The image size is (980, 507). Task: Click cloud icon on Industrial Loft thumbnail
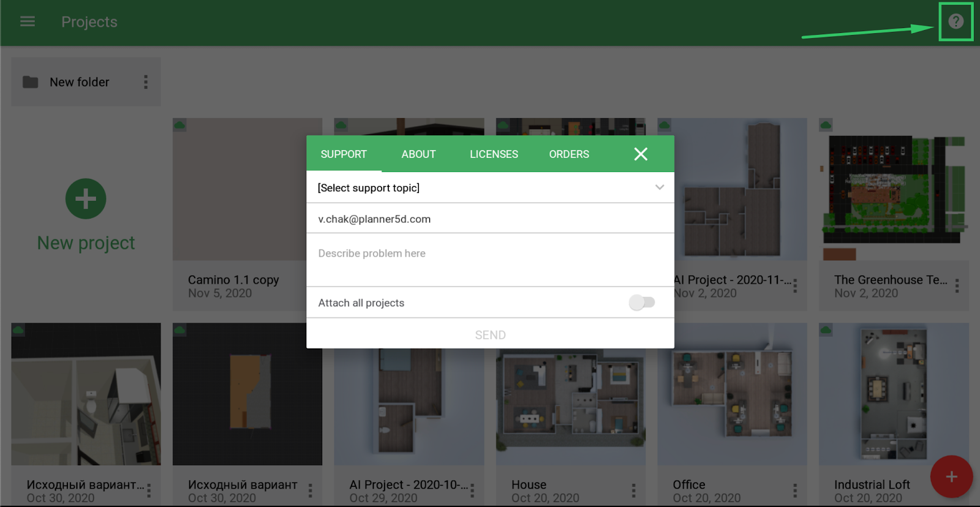(x=826, y=330)
